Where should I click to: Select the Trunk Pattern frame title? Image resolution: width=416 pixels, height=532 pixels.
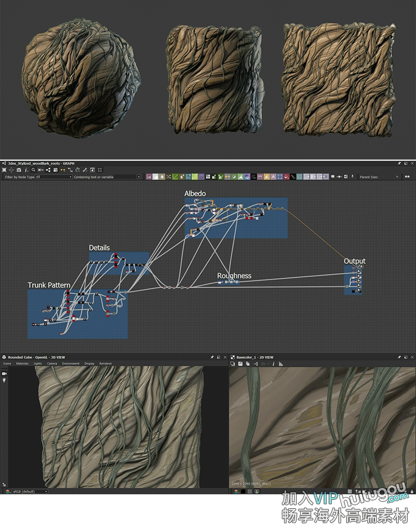(x=49, y=285)
